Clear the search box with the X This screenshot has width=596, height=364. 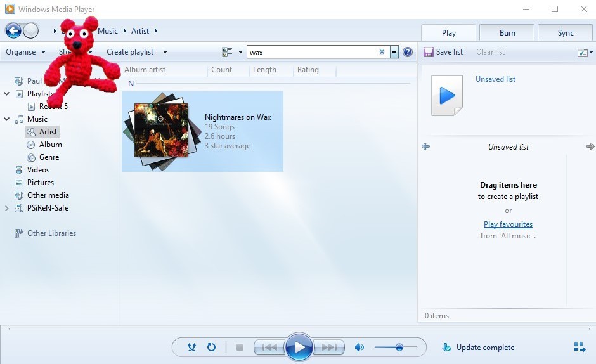382,52
